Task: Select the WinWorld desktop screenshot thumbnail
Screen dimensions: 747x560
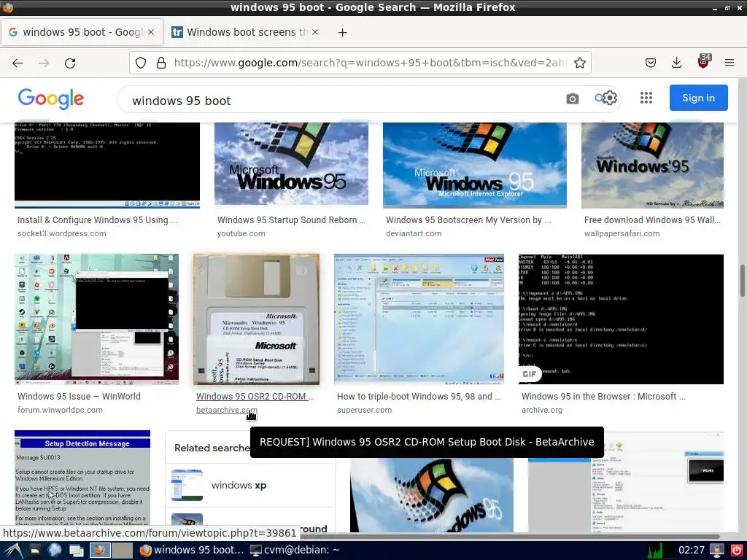Action: (97, 319)
